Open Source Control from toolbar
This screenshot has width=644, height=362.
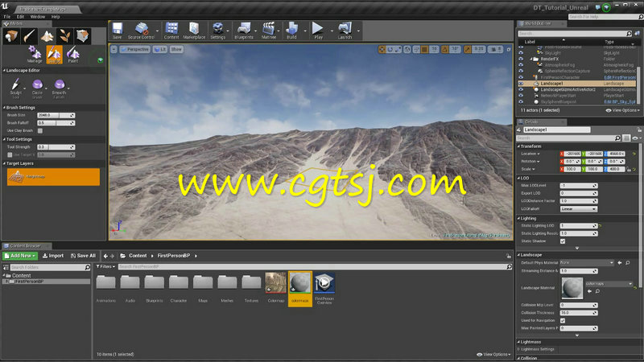141,31
